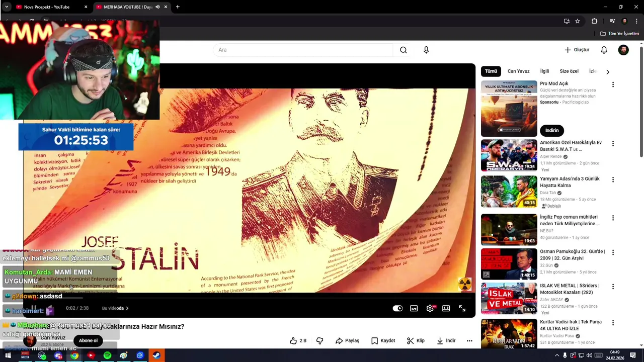Click the 'Kaydet' save button

coord(383,340)
